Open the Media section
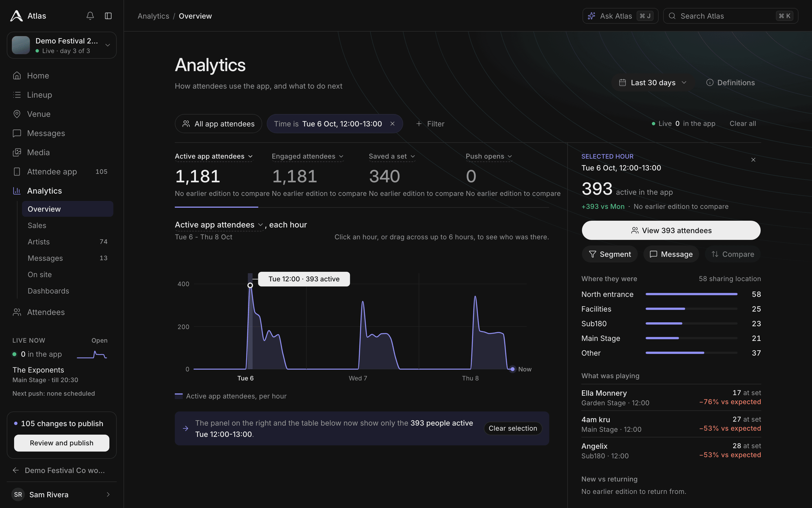This screenshot has height=508, width=812. (x=62, y=152)
